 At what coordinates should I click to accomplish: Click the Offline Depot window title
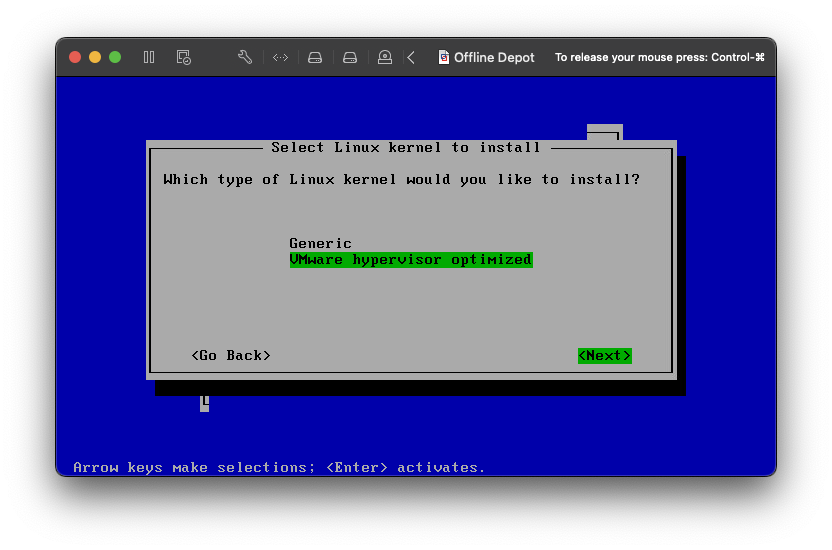[x=494, y=57]
